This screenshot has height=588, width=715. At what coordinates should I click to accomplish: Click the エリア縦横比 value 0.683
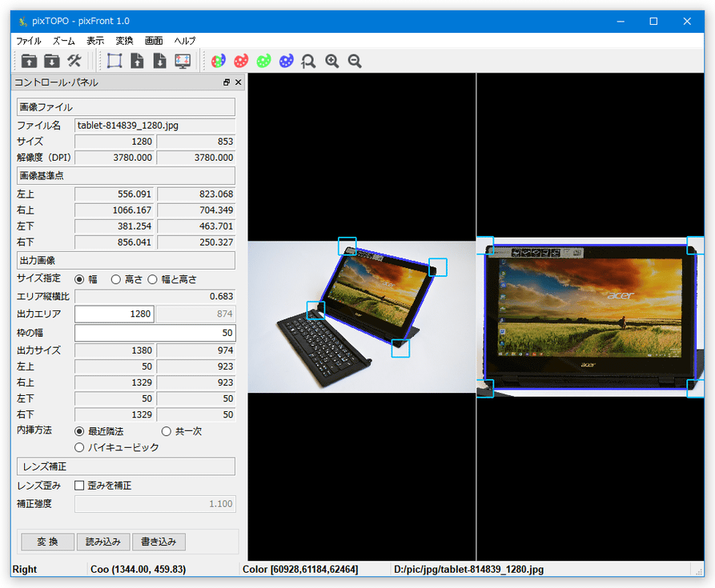pos(155,297)
